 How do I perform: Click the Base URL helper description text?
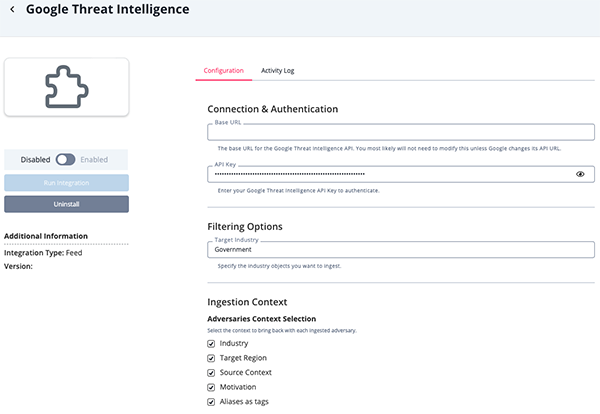click(x=389, y=148)
